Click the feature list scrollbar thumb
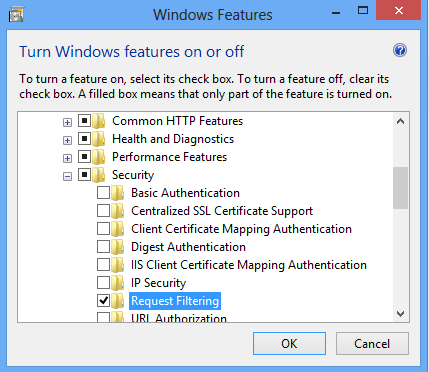The width and height of the screenshot is (429, 372). (400, 188)
